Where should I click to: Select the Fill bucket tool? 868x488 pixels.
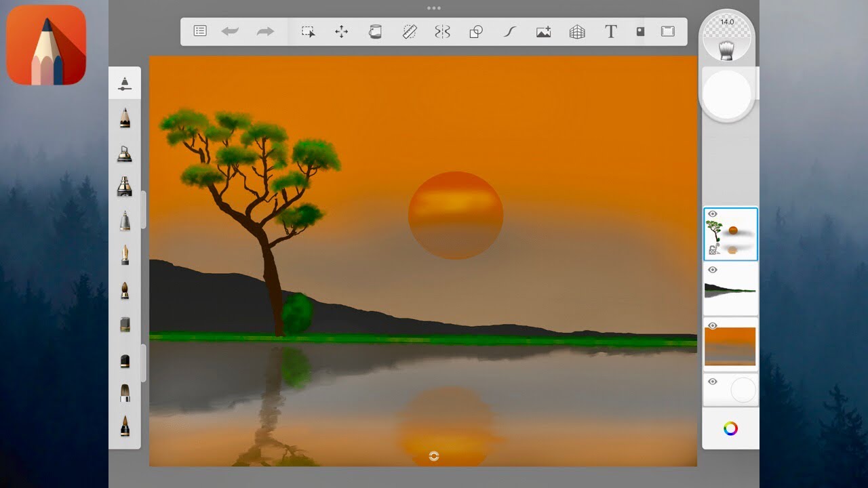375,32
